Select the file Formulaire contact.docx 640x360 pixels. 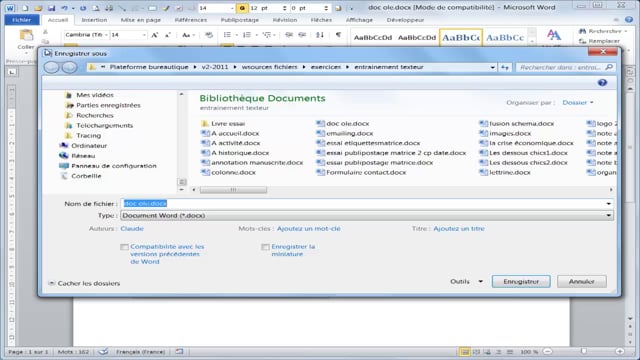tap(362, 173)
